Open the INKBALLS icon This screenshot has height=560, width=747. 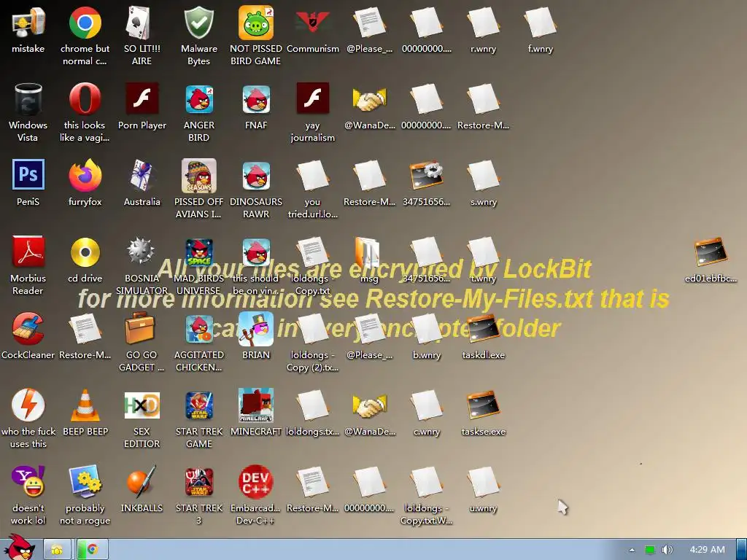click(x=142, y=481)
